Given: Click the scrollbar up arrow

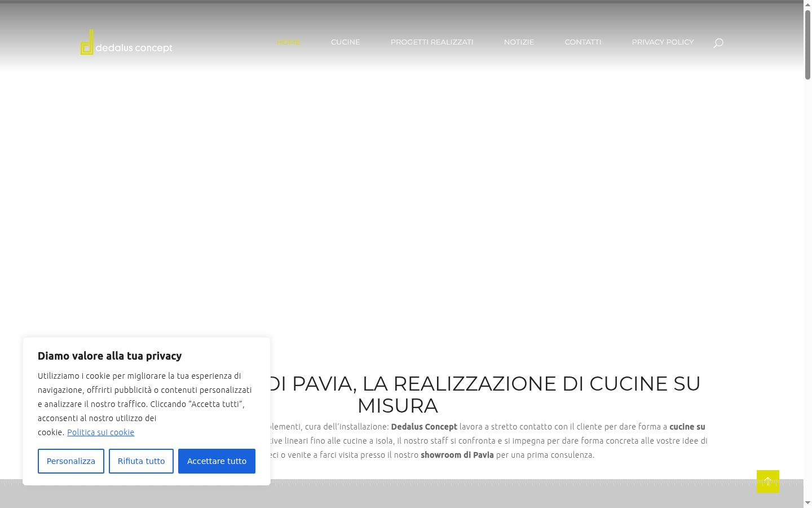Looking at the screenshot, I should coord(807,5).
